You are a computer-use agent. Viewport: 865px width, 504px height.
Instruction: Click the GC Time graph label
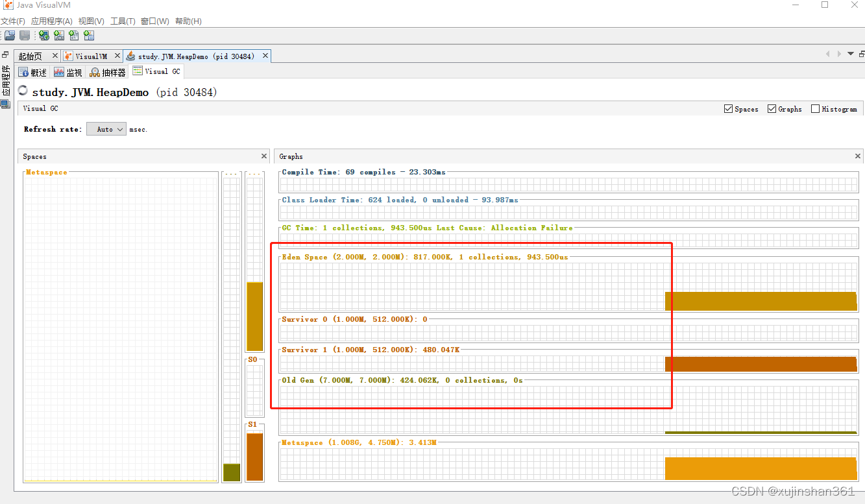pyautogui.click(x=427, y=228)
